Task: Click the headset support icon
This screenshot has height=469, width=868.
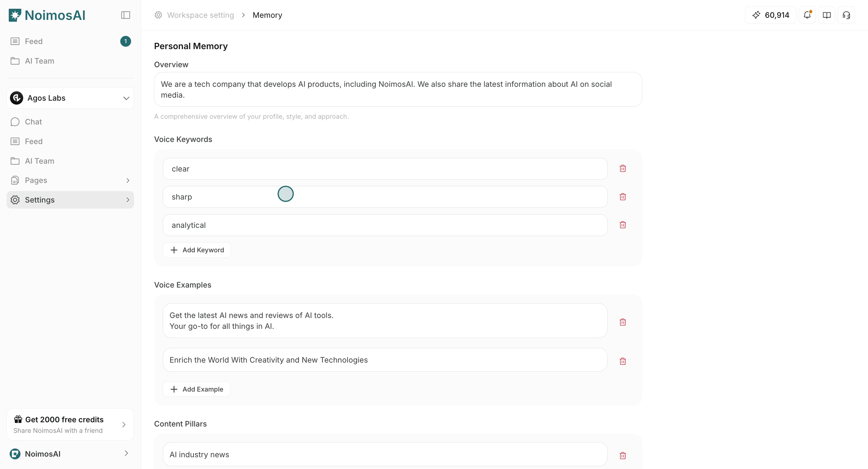Action: point(846,15)
